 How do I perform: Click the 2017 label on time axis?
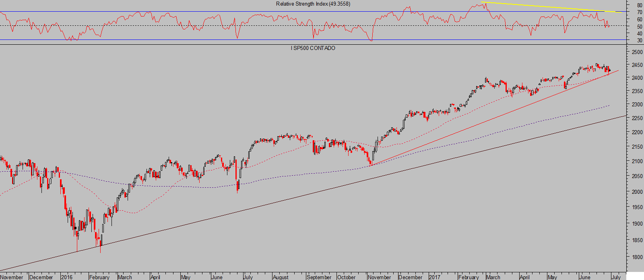pos(434,277)
